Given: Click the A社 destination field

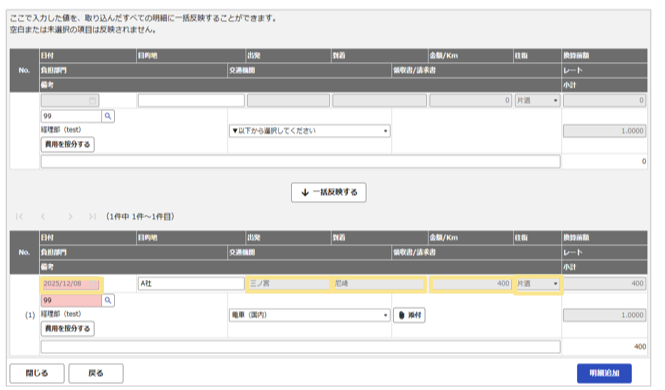Looking at the screenshot, I should click(191, 284).
